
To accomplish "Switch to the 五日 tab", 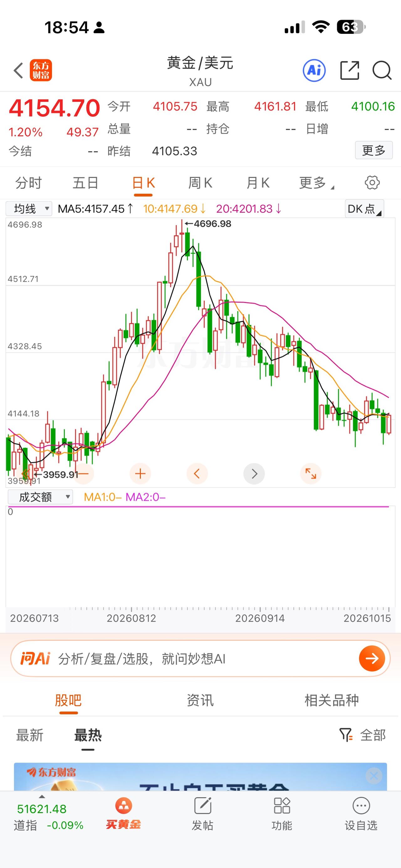I will [x=86, y=183].
